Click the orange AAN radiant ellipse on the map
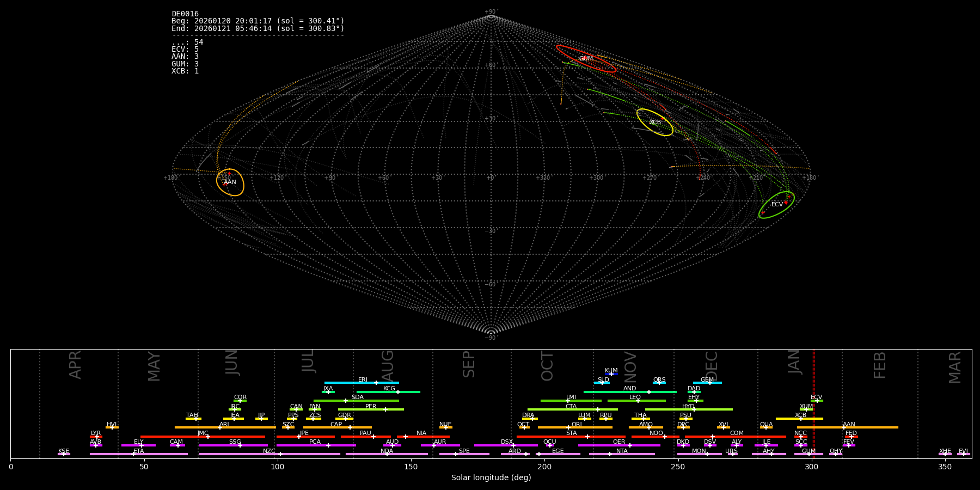Viewport: 980px width, 490px height. tap(230, 182)
